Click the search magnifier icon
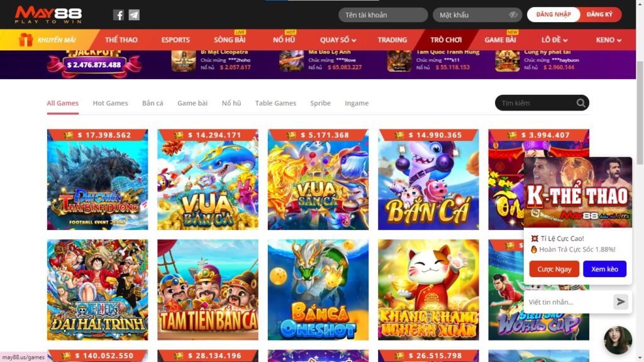 tap(580, 103)
